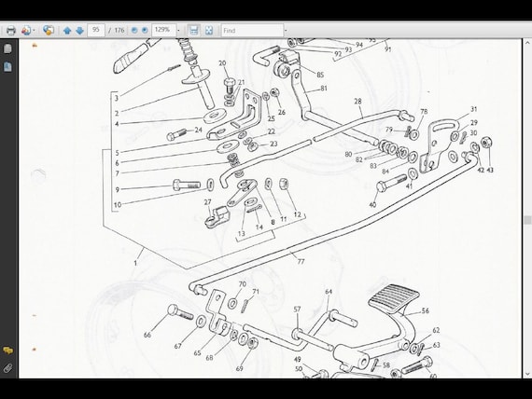Click inside the Find search box
This screenshot has width=532, height=399.
(252, 30)
